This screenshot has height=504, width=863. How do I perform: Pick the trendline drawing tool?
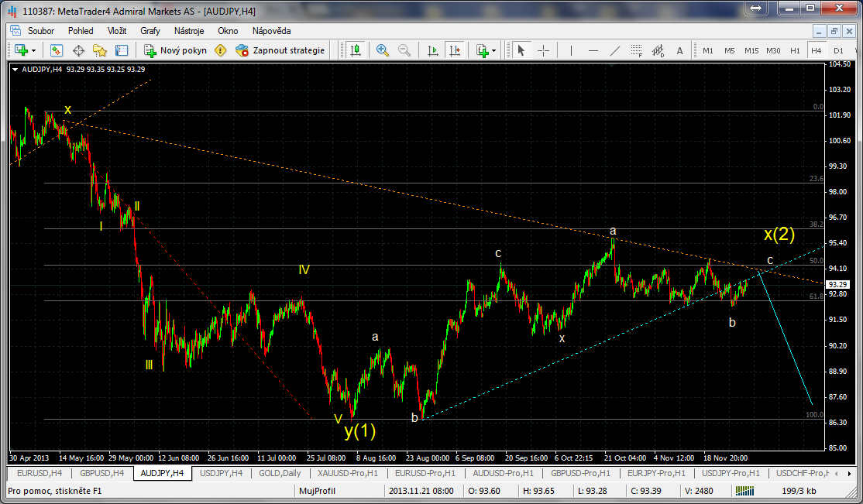[615, 50]
